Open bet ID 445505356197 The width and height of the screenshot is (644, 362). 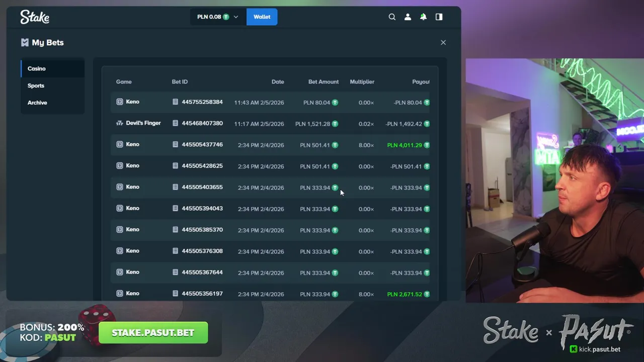point(202,293)
